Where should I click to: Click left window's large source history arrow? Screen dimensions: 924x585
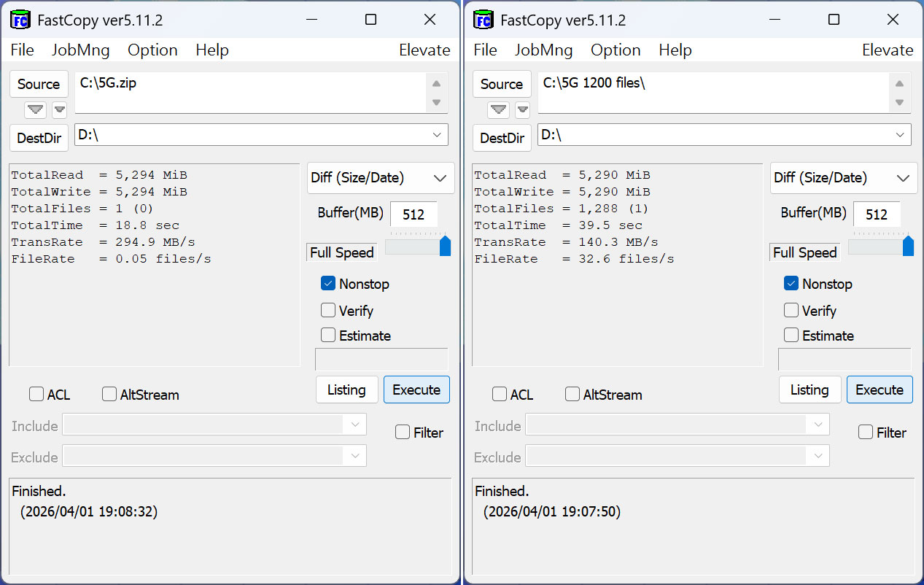point(35,110)
